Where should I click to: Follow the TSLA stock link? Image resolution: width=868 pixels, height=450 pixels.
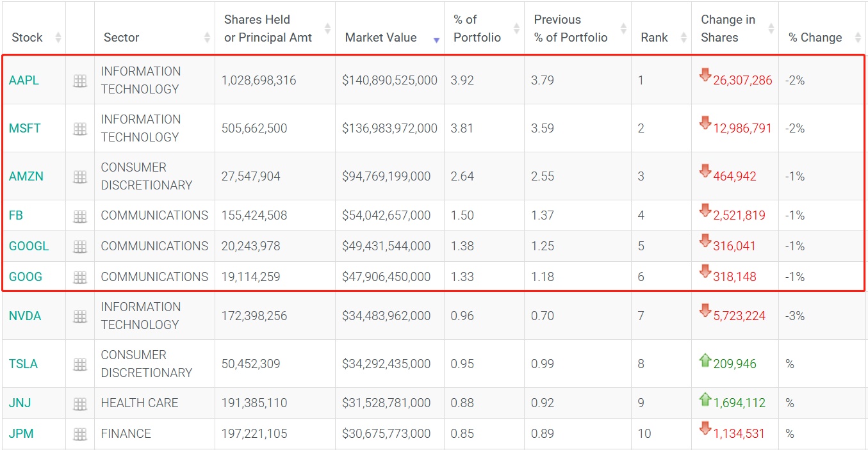(23, 364)
